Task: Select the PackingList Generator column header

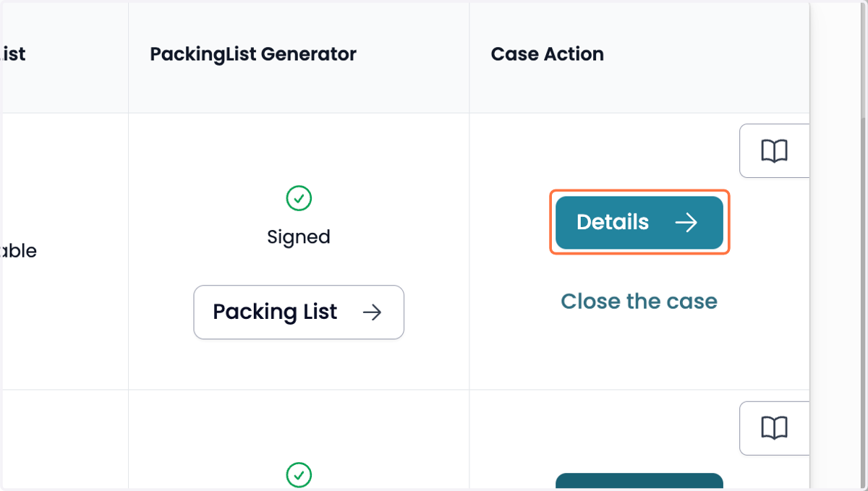Action: [x=253, y=54]
